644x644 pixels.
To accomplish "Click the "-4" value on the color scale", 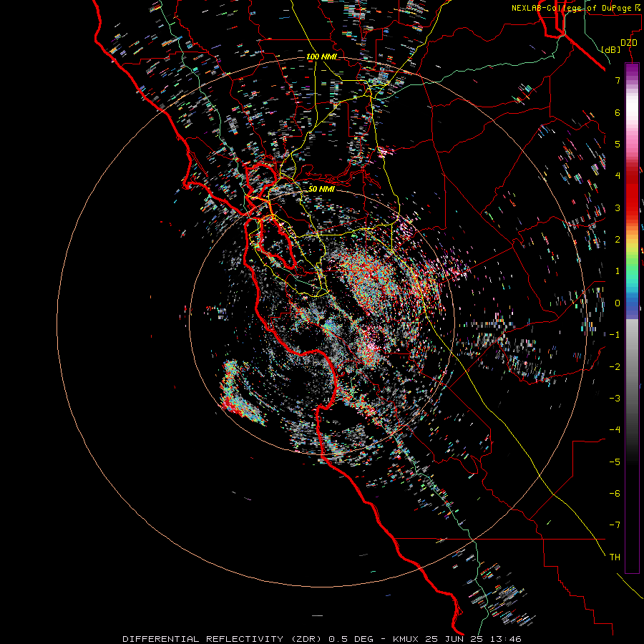I will [x=615, y=430].
